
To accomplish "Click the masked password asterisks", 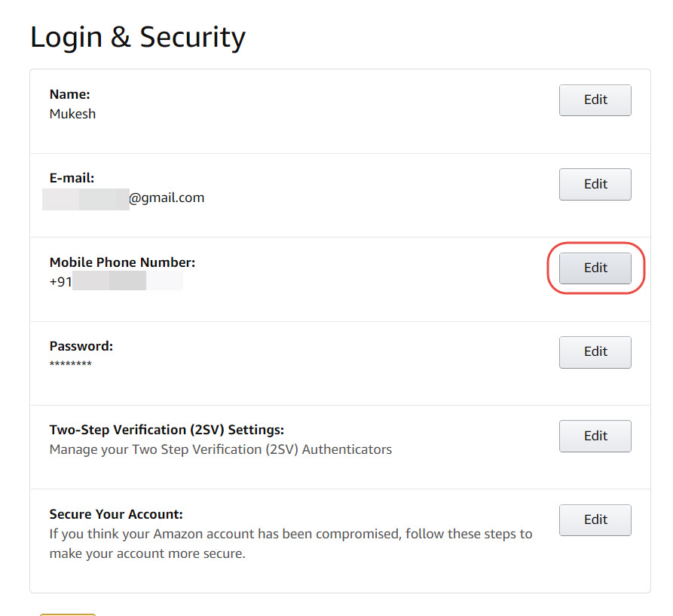I will click(x=70, y=365).
